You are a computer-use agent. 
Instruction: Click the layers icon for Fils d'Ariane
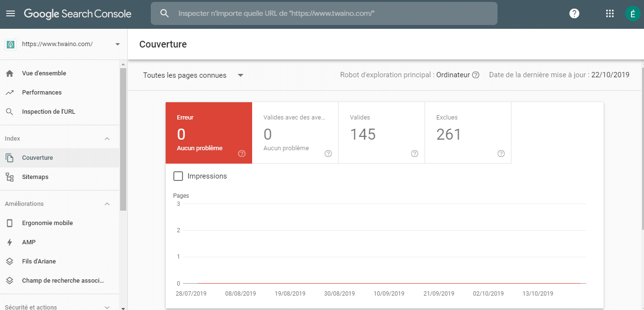click(10, 262)
